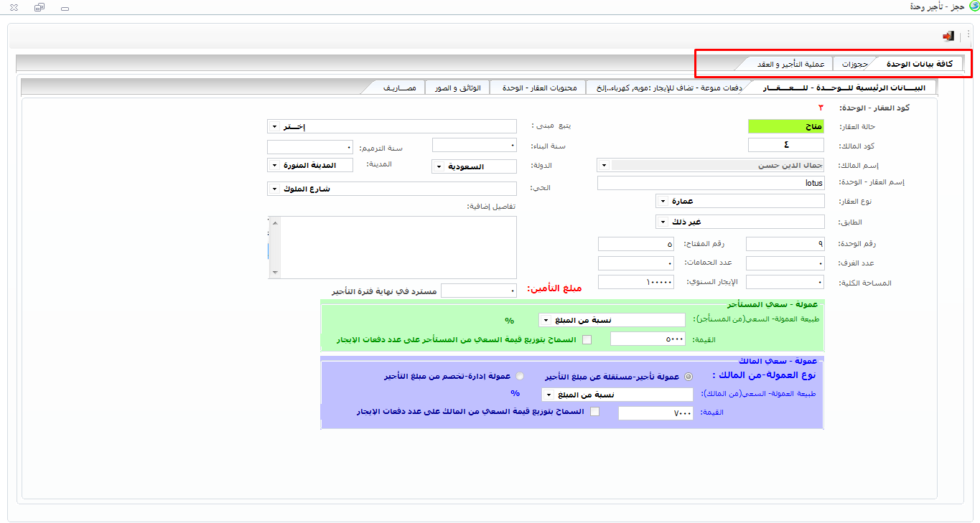The width and height of the screenshot is (980, 523).
Task: Click the 'تفاصيل إضافية' text area
Action: (x=395, y=248)
